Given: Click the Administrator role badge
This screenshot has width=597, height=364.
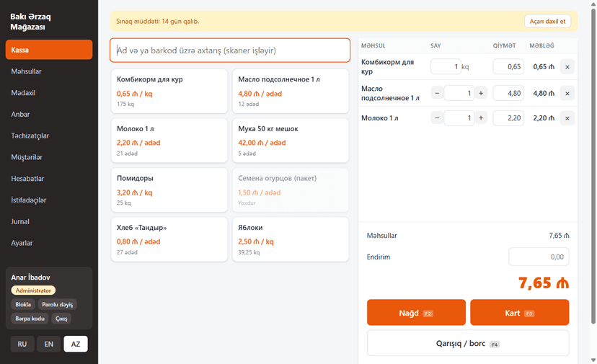Looking at the screenshot, I should coord(33,290).
